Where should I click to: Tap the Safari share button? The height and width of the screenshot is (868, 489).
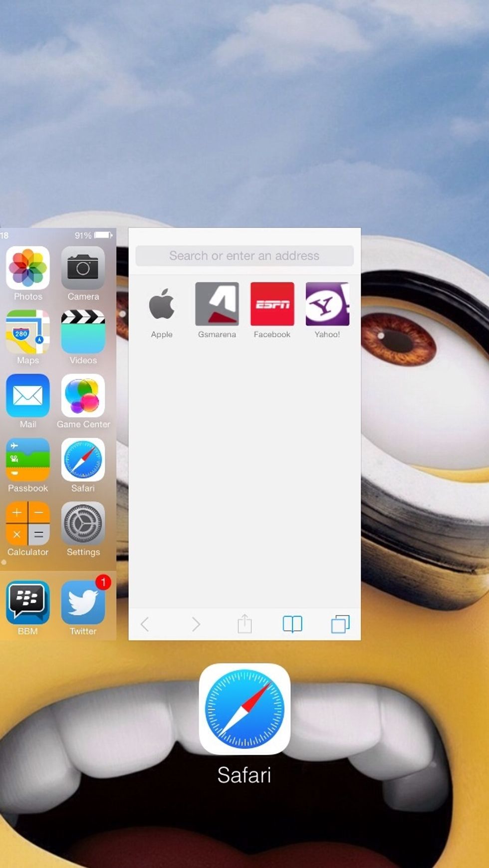tap(244, 624)
